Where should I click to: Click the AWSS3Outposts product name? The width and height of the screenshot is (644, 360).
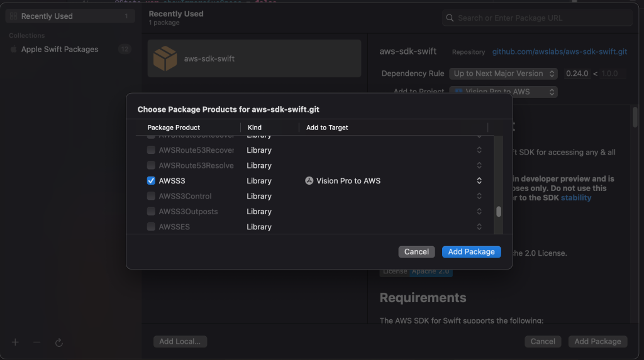[x=188, y=211]
